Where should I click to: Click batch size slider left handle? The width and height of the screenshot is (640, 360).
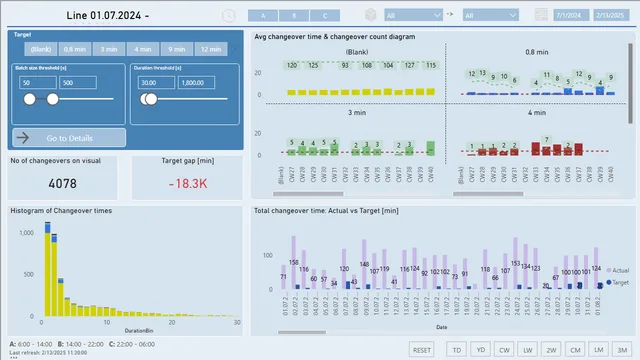pos(29,99)
